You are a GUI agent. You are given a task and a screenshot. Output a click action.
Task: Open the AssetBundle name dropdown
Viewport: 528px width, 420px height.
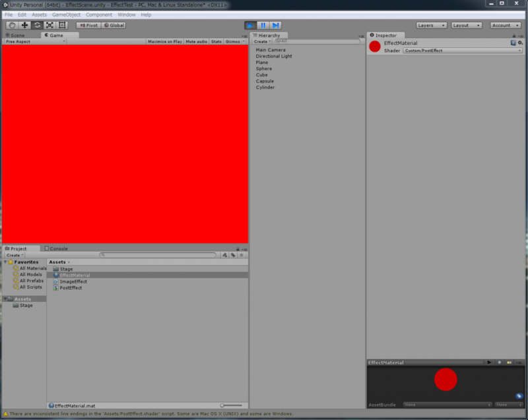(x=447, y=405)
